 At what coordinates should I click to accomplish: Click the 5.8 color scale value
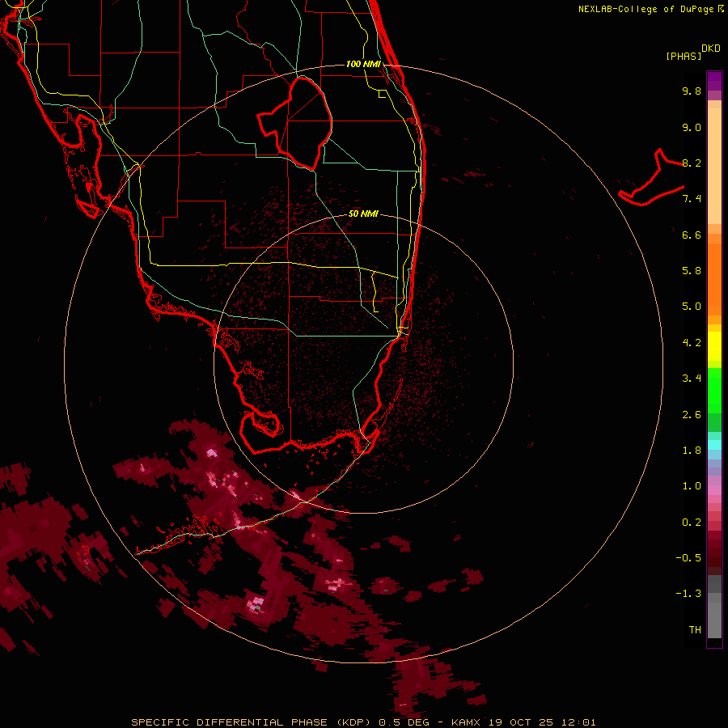(692, 271)
